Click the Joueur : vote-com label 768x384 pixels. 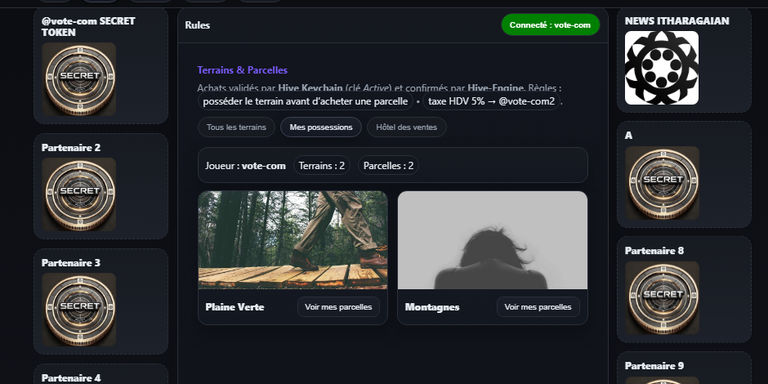245,166
